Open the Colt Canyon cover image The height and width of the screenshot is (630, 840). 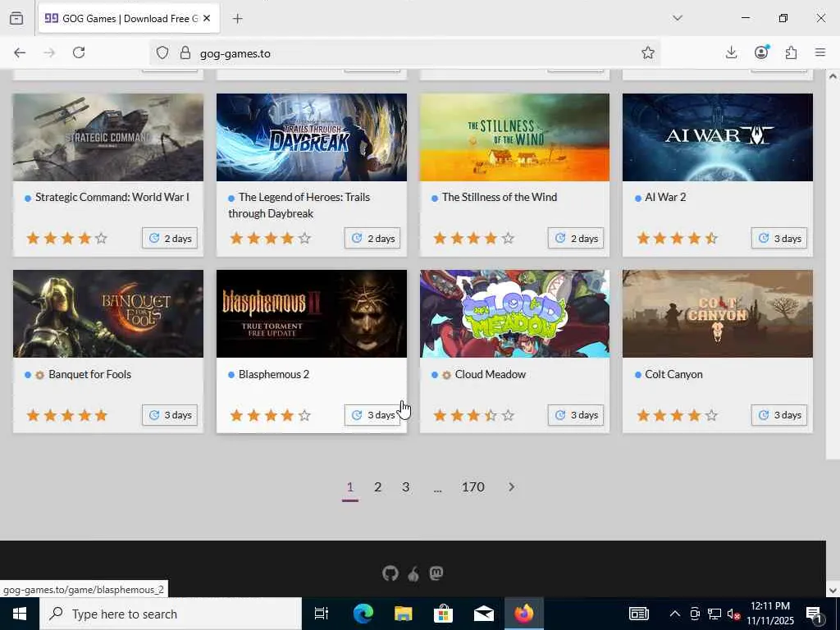pos(717,313)
